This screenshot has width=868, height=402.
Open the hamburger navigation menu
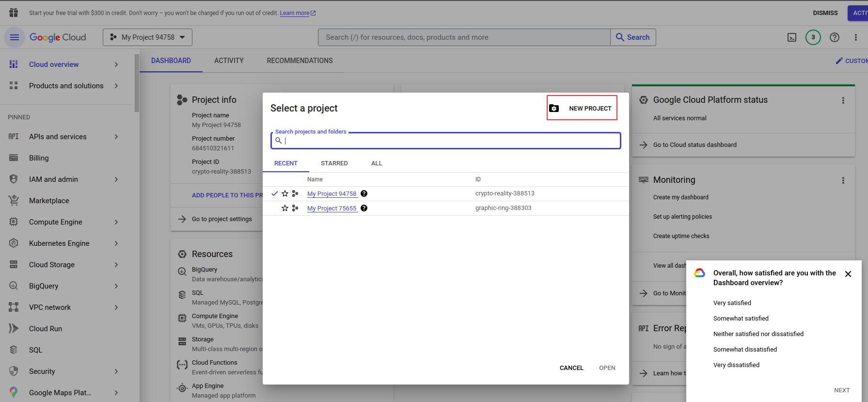(x=15, y=37)
